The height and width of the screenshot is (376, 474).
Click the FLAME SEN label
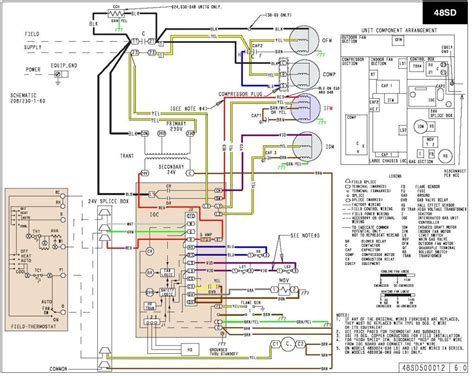click(x=250, y=303)
